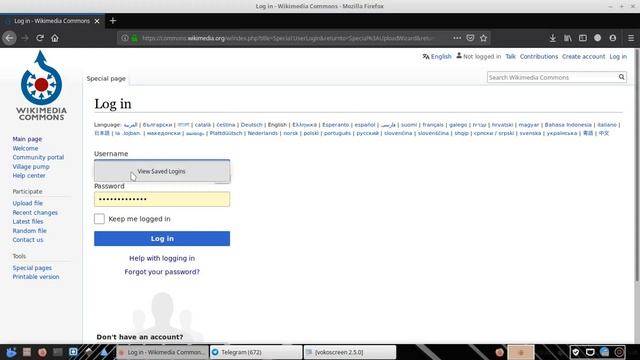Click the blue Log in button
Viewport: 640px width, 360px height.
[x=162, y=238]
